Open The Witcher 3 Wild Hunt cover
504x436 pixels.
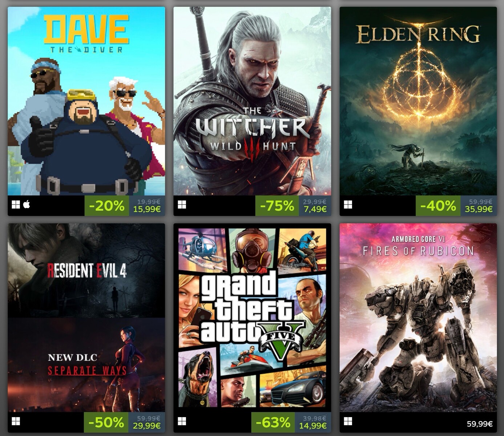[x=252, y=101]
